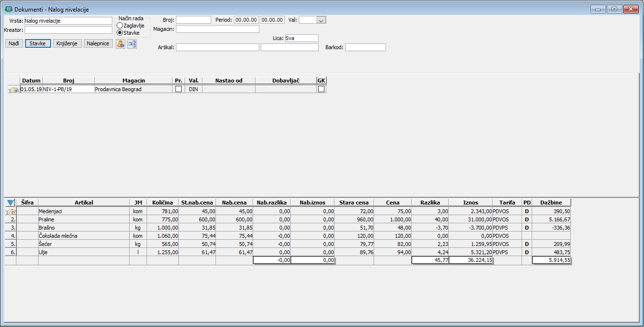Toggle the Pr. checkbox for Prodavnica Beograd
This screenshot has width=644, height=327.
179,89
